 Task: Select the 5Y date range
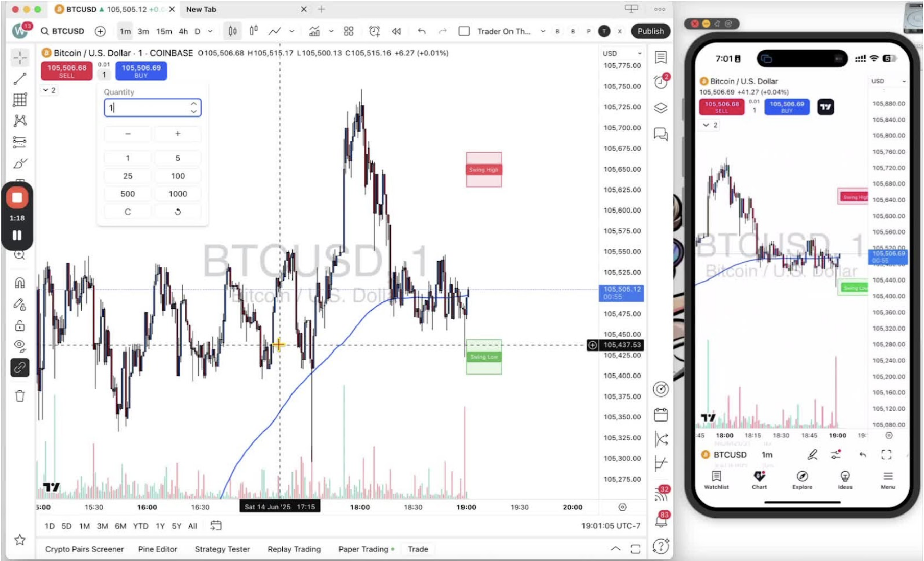pyautogui.click(x=177, y=526)
